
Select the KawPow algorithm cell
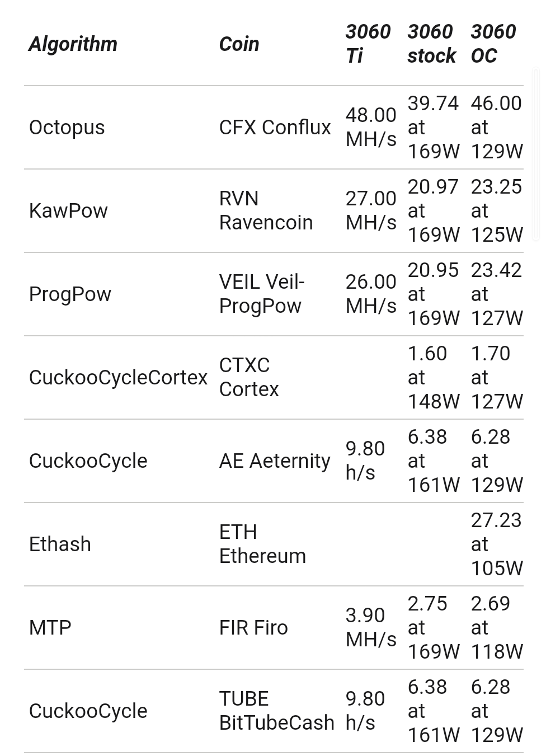(68, 210)
